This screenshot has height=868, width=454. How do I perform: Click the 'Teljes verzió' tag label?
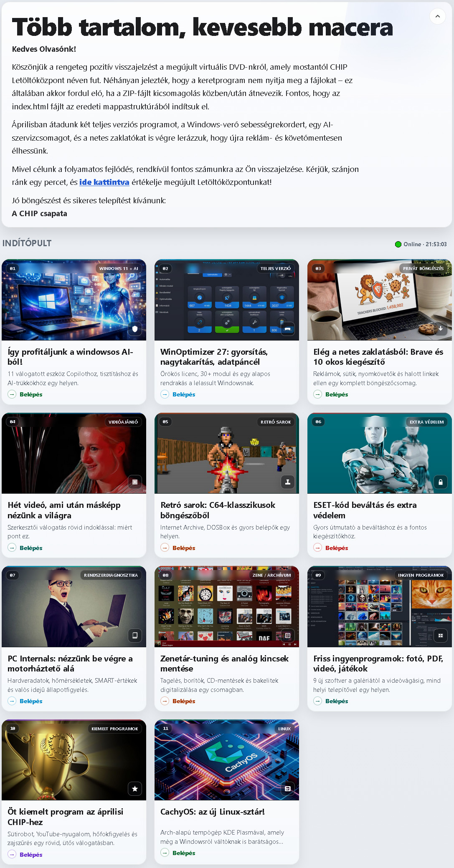click(x=275, y=268)
